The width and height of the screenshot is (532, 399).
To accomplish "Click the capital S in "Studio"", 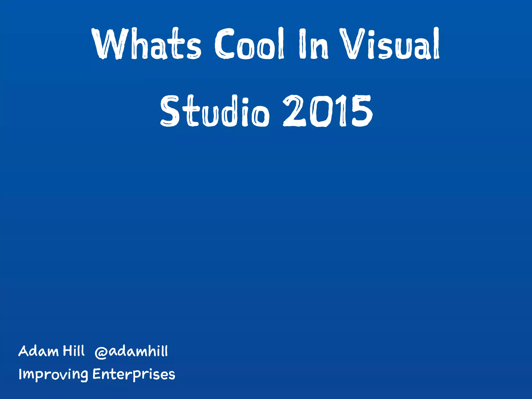I will click(170, 111).
